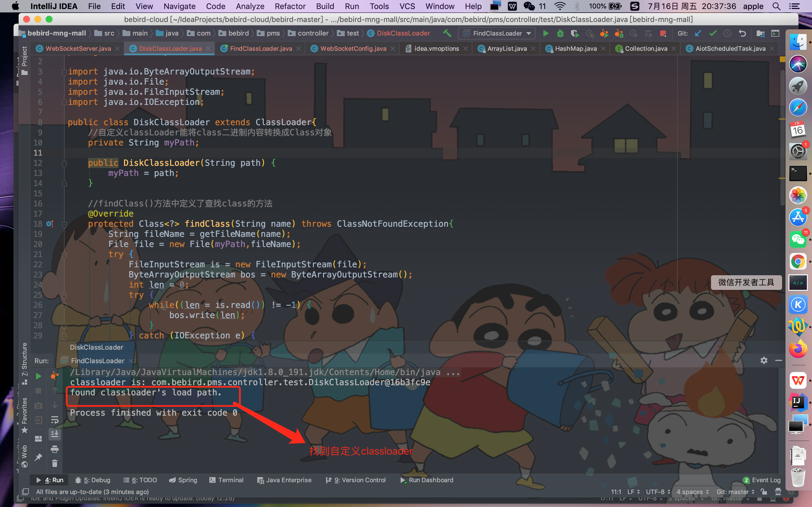812x507 pixels.
Task: Clear all console output with trash icon
Action: point(55,463)
